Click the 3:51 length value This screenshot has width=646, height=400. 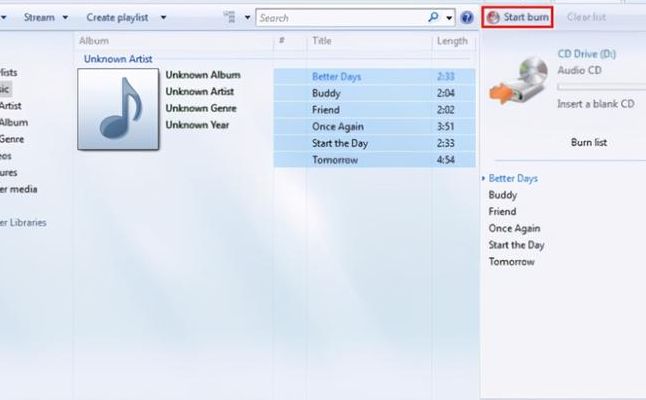tap(445, 126)
